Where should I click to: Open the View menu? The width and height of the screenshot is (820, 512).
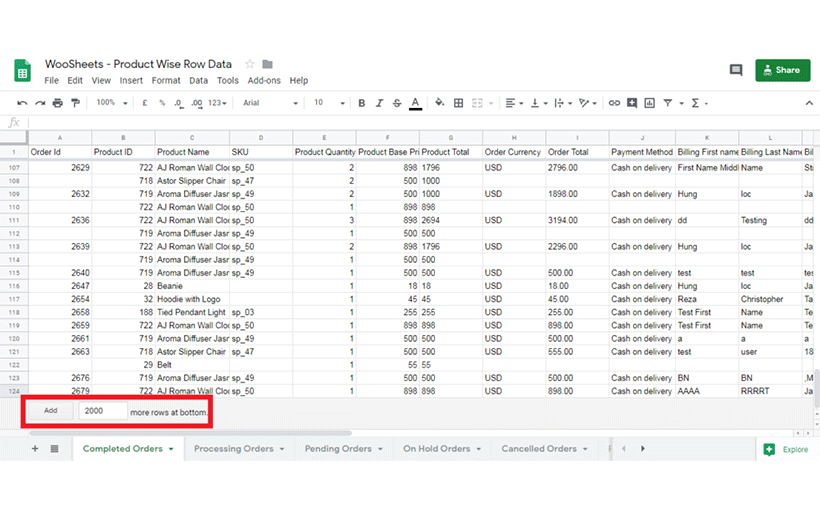tap(101, 81)
